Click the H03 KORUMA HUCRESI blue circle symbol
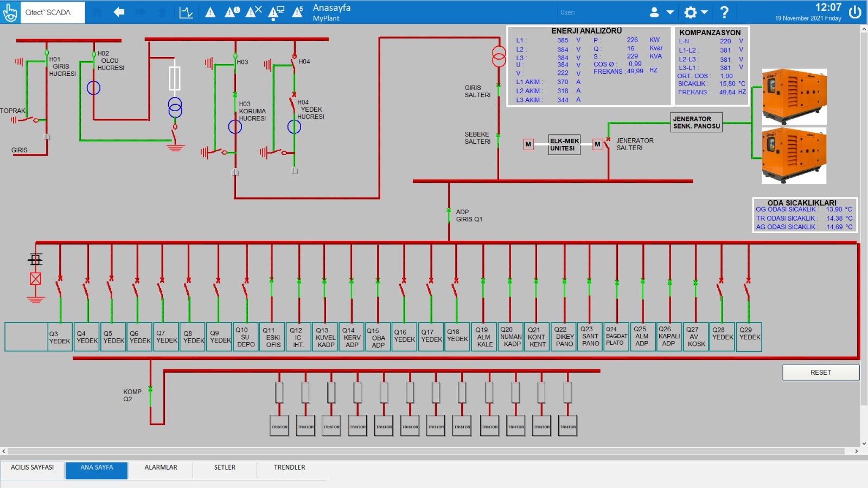The width and height of the screenshot is (868, 488). pos(235,127)
